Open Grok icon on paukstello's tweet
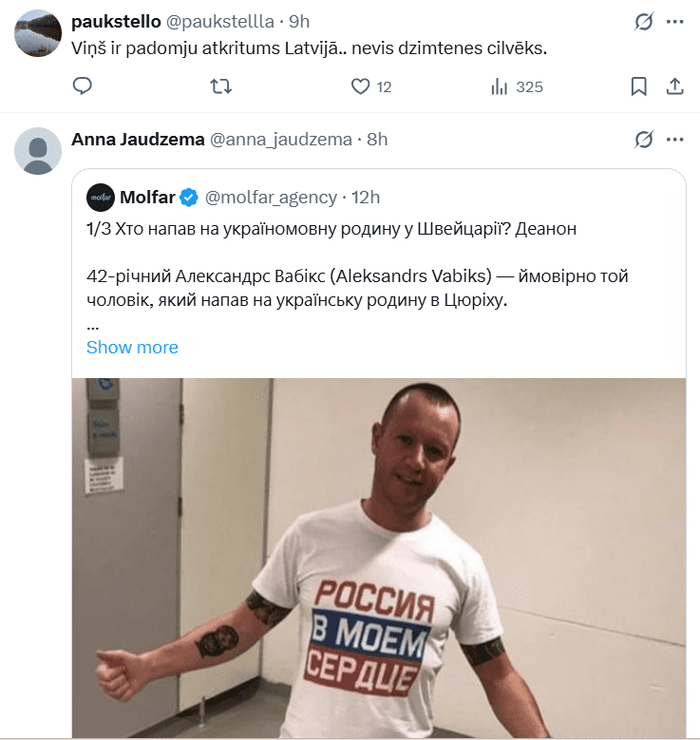This screenshot has width=700, height=740. point(643,21)
